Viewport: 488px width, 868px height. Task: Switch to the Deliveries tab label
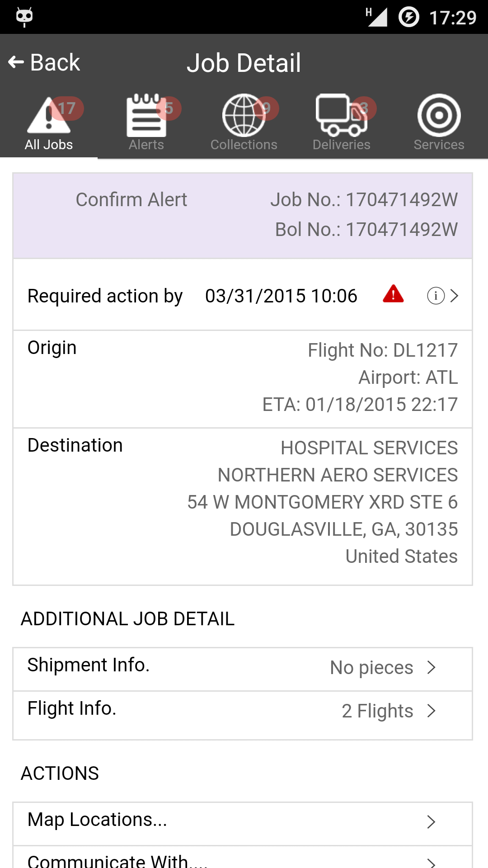342,145
